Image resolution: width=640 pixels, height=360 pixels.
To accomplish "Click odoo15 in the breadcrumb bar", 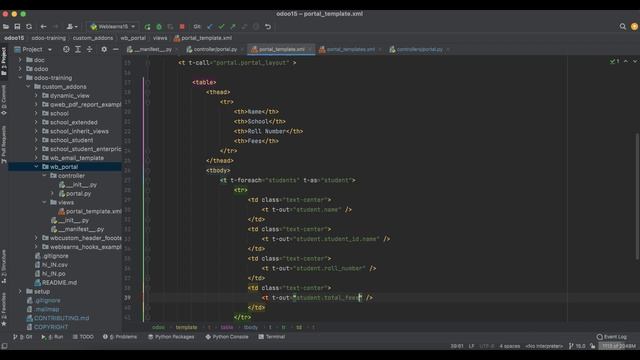I will (14, 38).
